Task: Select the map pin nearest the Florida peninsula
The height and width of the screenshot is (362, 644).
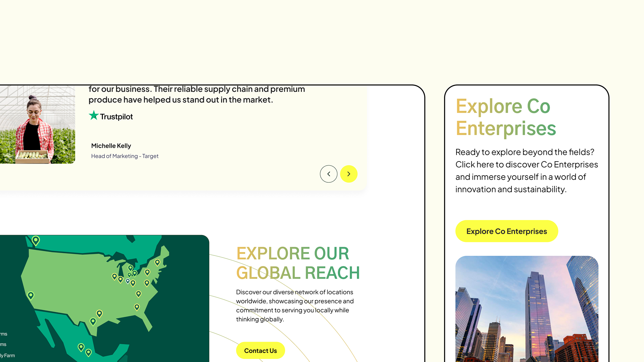Action: tap(137, 307)
